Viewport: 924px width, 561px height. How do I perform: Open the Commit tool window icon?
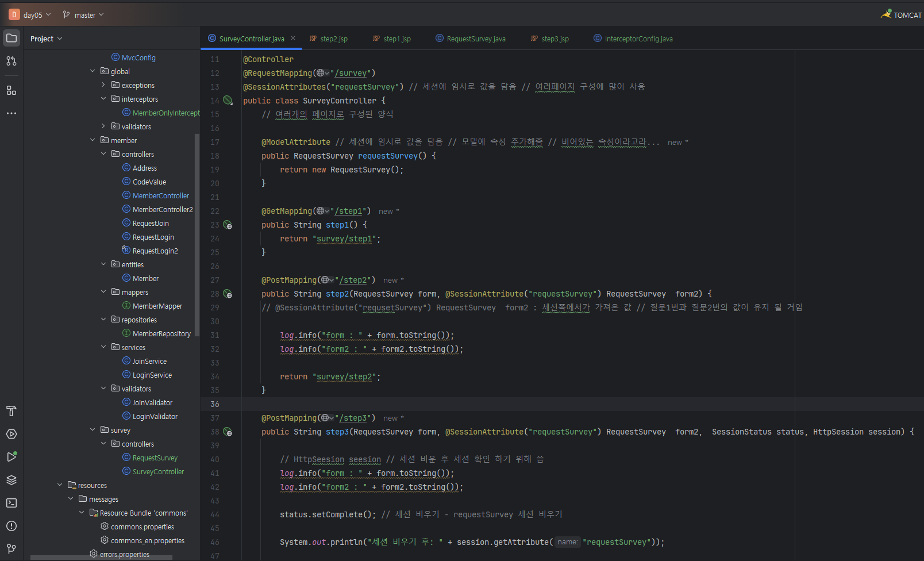tap(11, 61)
